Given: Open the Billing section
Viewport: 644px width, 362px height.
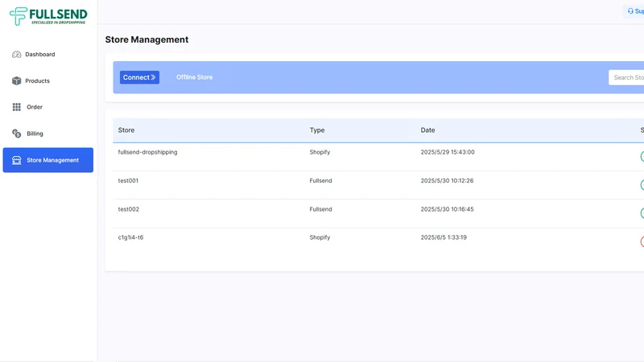Looking at the screenshot, I should (48, 134).
